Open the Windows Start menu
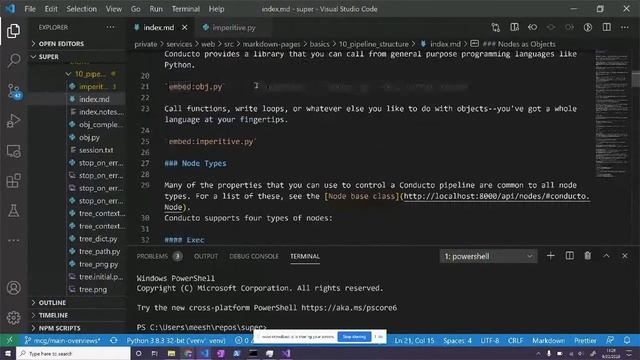Viewport: 640px width, 360px height. pyautogui.click(x=8, y=353)
